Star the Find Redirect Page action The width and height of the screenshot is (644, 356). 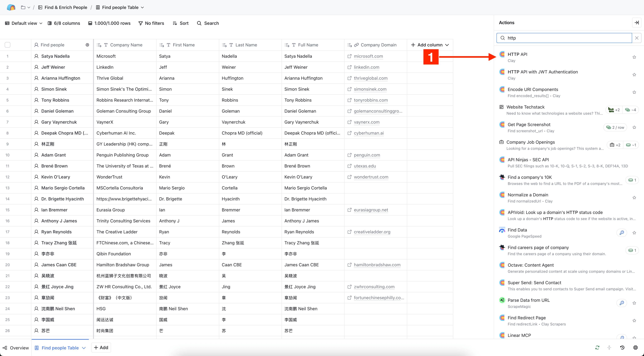[634, 320]
